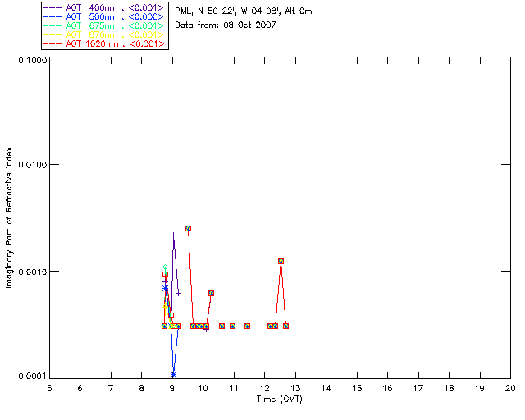Click the 0.0100 y-axis tick label
This screenshot has width=525, height=420.
tap(33, 165)
